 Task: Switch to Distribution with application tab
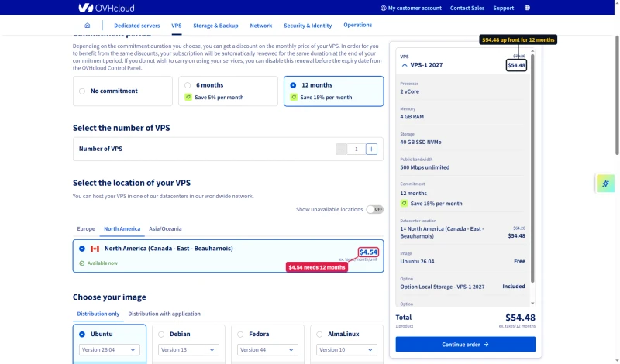pyautogui.click(x=164, y=314)
